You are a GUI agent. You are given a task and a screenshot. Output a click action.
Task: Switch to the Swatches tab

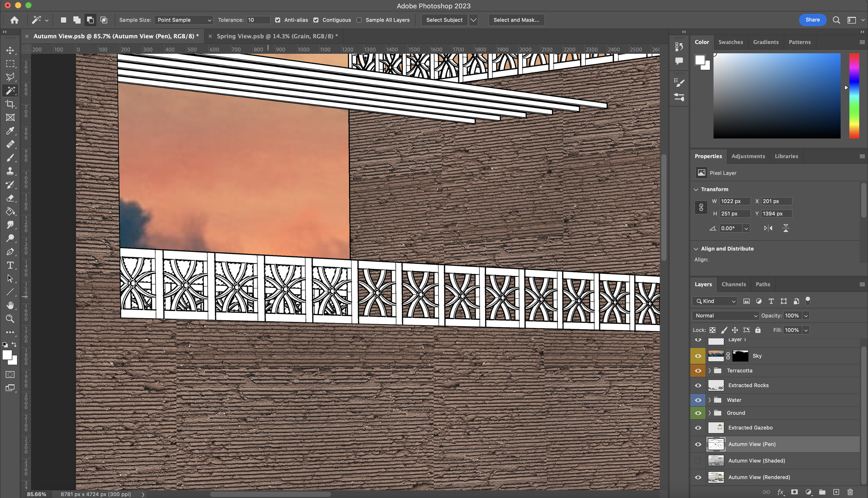[x=731, y=42]
